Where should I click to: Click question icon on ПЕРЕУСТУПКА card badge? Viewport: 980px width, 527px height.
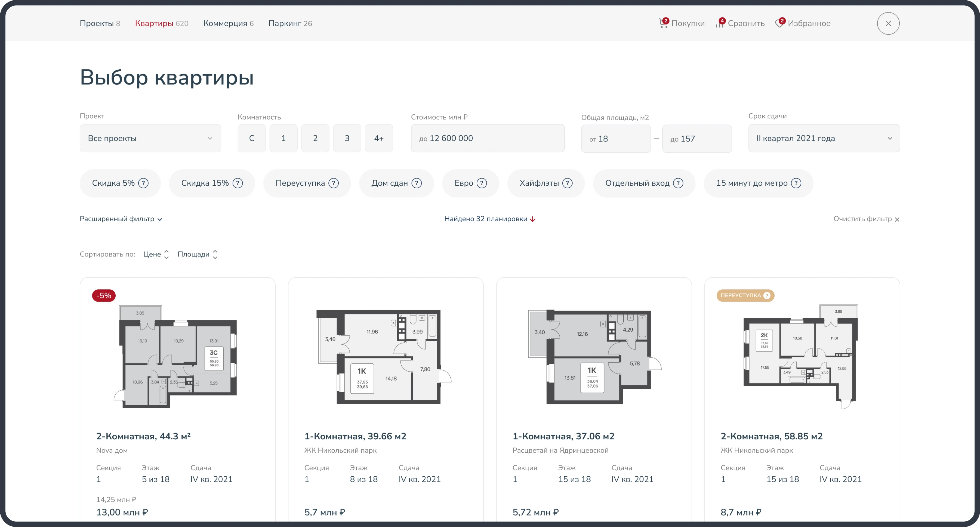coord(767,296)
